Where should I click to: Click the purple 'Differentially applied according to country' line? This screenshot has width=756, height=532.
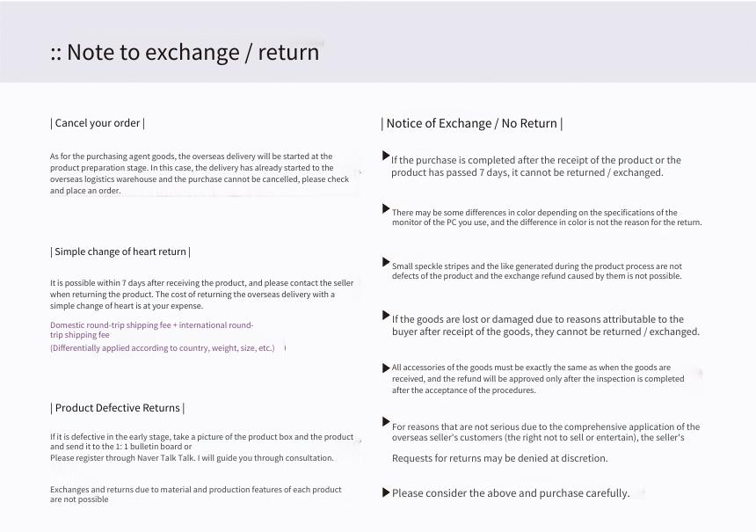pyautogui.click(x=163, y=347)
